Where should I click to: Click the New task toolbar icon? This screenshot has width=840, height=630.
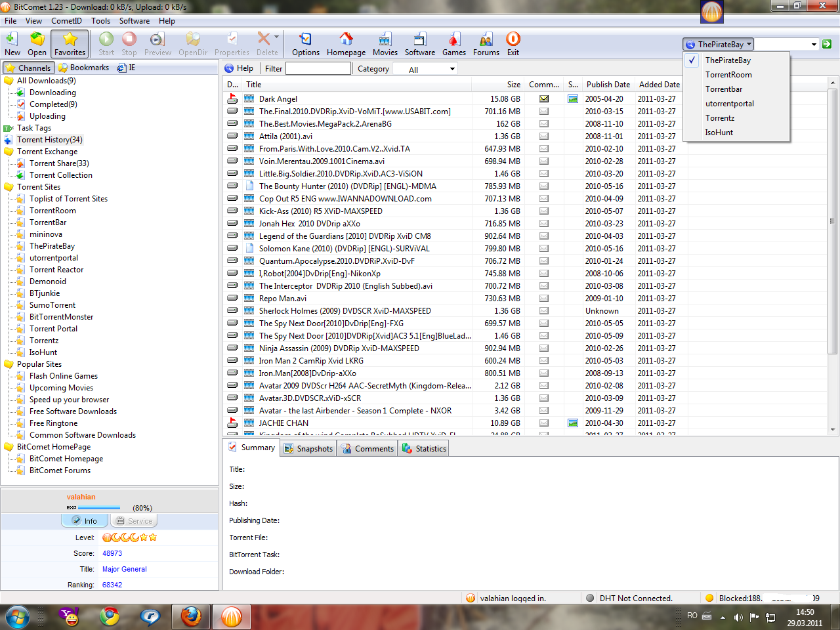(12, 44)
